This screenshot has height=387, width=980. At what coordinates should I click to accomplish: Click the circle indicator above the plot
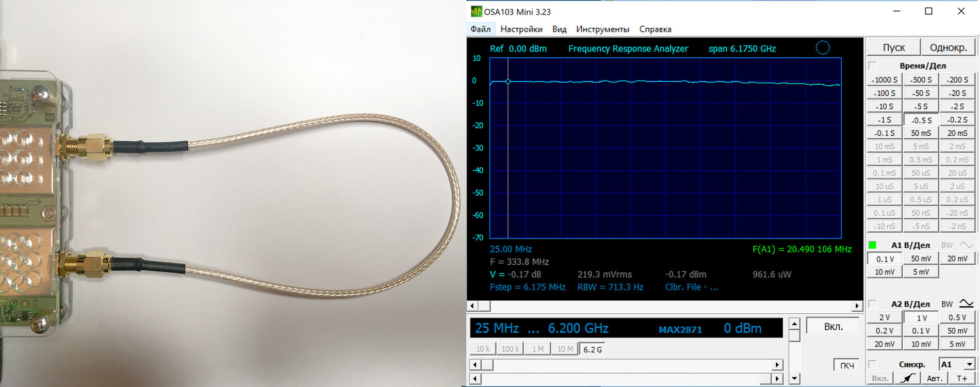tap(823, 48)
